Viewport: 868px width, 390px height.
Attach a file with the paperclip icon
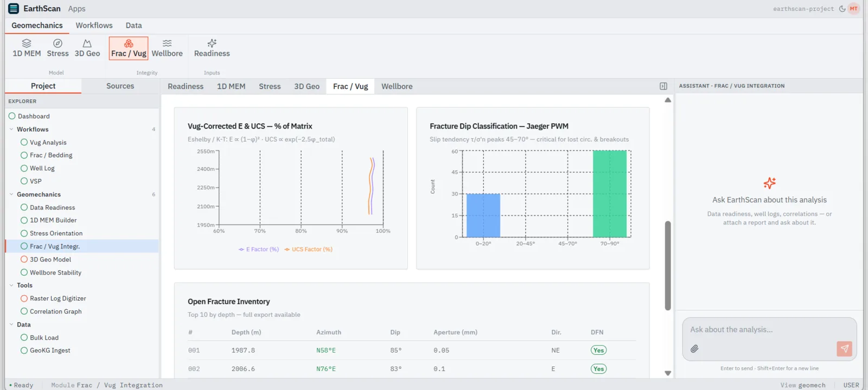coord(694,349)
